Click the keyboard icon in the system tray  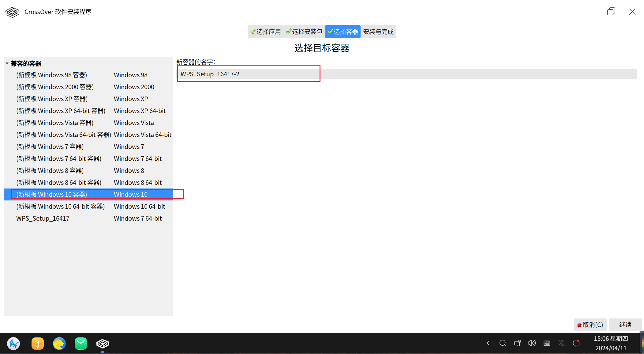(x=547, y=343)
